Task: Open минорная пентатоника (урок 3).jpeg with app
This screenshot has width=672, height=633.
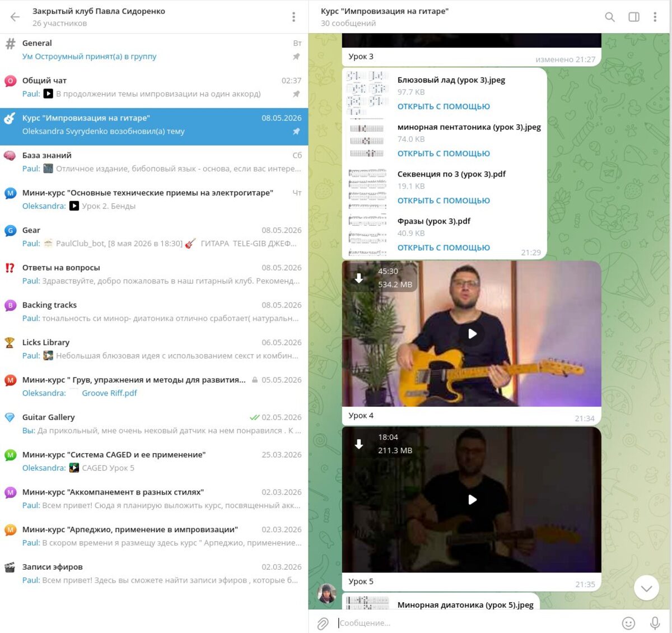Action: [444, 153]
